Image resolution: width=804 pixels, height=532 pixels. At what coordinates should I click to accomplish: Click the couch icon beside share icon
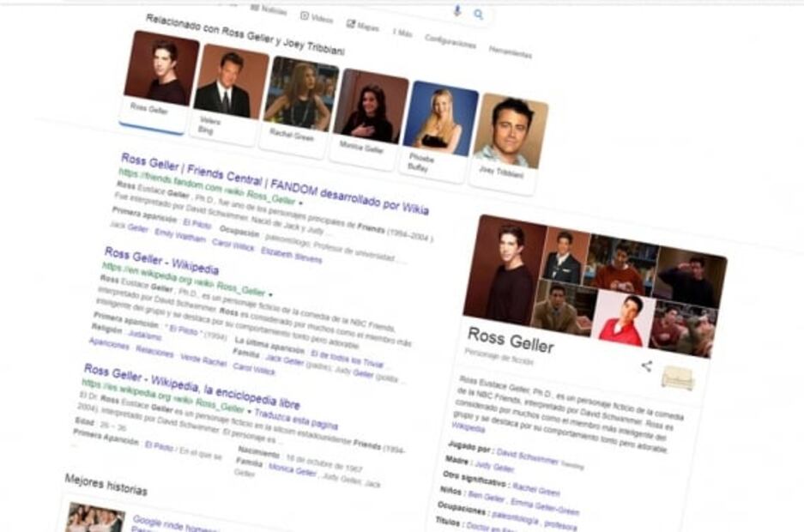[678, 378]
